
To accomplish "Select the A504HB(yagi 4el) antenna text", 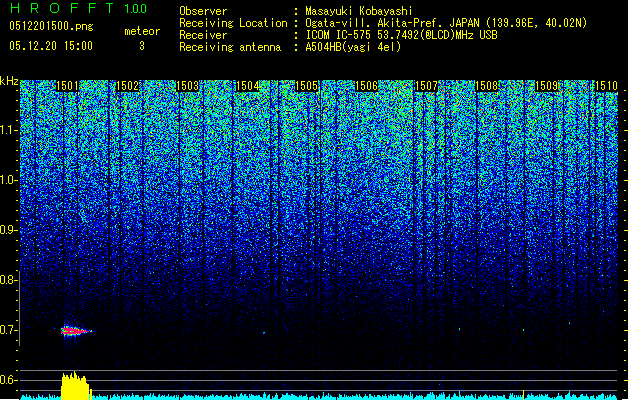I will [353, 47].
